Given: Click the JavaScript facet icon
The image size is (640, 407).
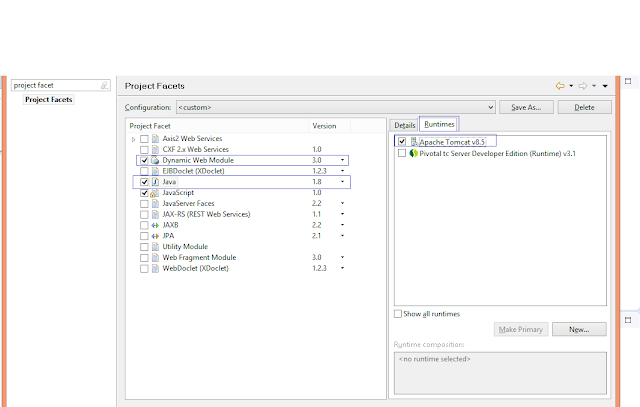Looking at the screenshot, I should [155, 193].
